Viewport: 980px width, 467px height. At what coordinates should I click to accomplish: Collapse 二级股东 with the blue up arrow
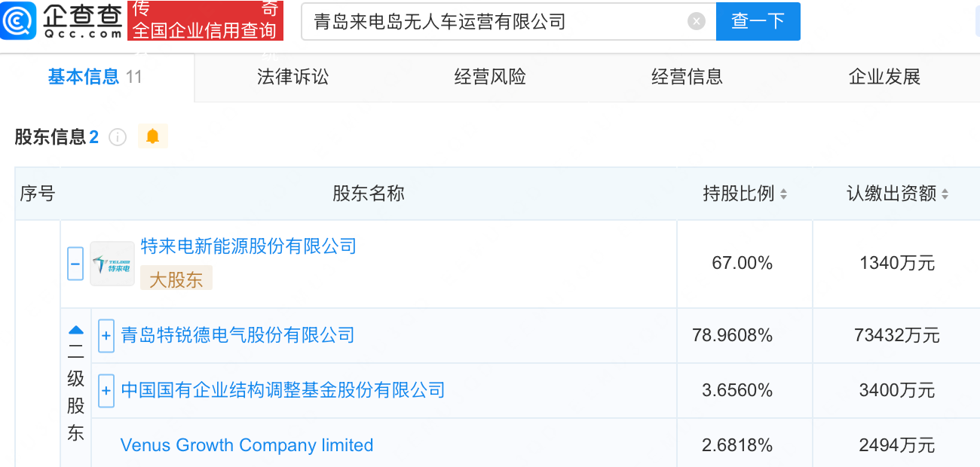tap(76, 330)
